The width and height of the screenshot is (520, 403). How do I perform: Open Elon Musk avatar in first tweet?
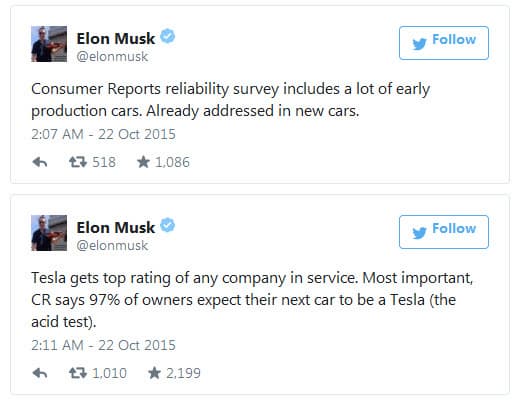coord(49,44)
